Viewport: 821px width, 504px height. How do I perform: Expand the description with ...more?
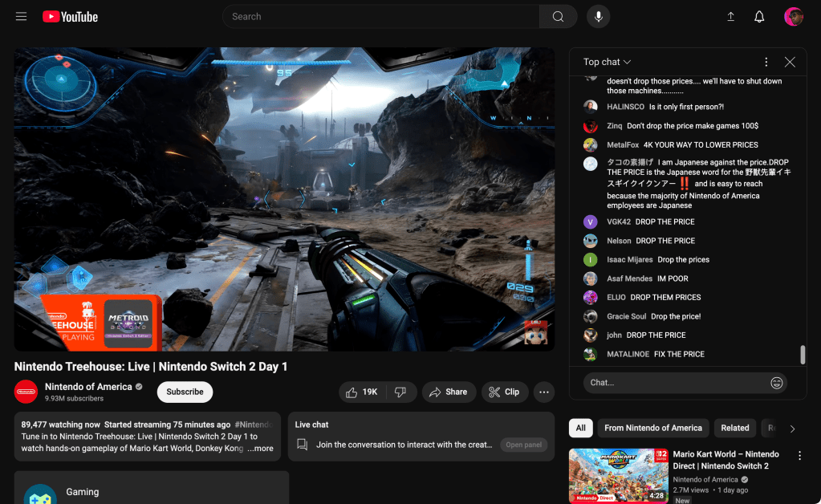pyautogui.click(x=260, y=449)
